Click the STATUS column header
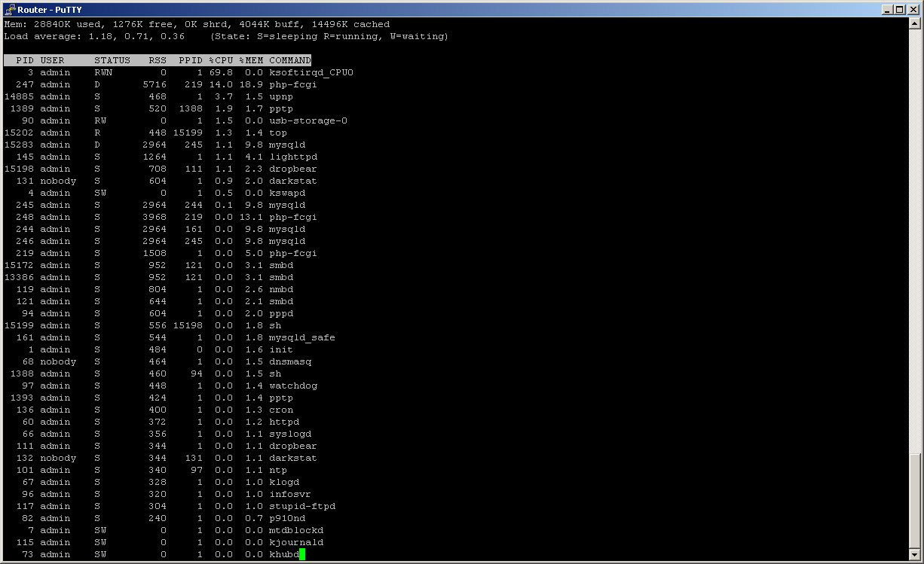Image resolution: width=924 pixels, height=564 pixels. click(x=112, y=60)
